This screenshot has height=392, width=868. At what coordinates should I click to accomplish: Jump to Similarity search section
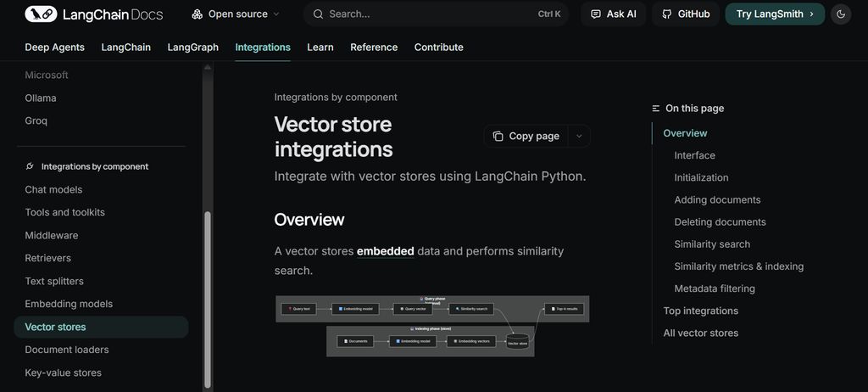click(x=712, y=244)
